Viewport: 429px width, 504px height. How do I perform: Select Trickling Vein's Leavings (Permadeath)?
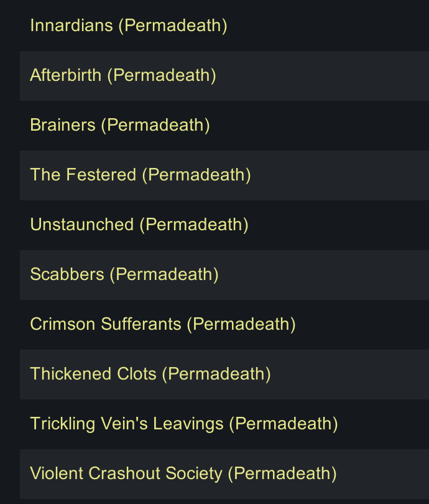(x=183, y=424)
